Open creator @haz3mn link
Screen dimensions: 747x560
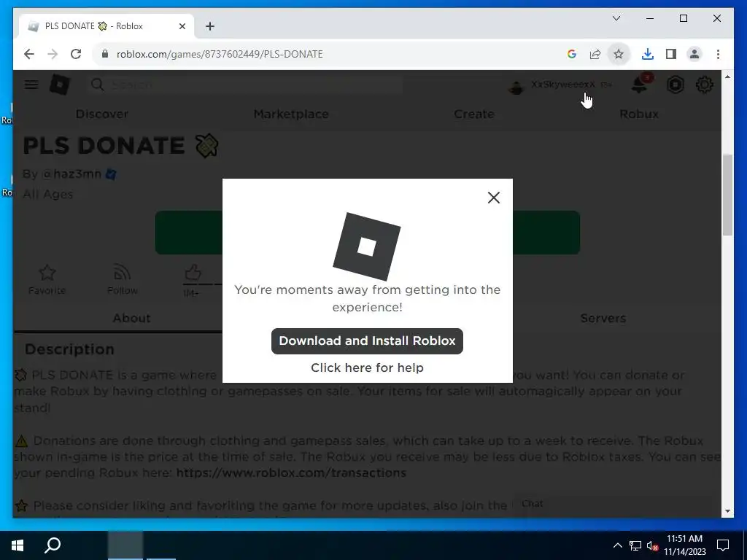(x=71, y=174)
